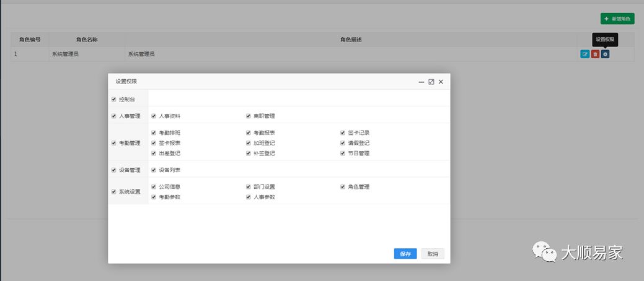Toggle the 人事管理 group checkbox
Image resolution: width=644 pixels, height=281 pixels.
point(114,116)
